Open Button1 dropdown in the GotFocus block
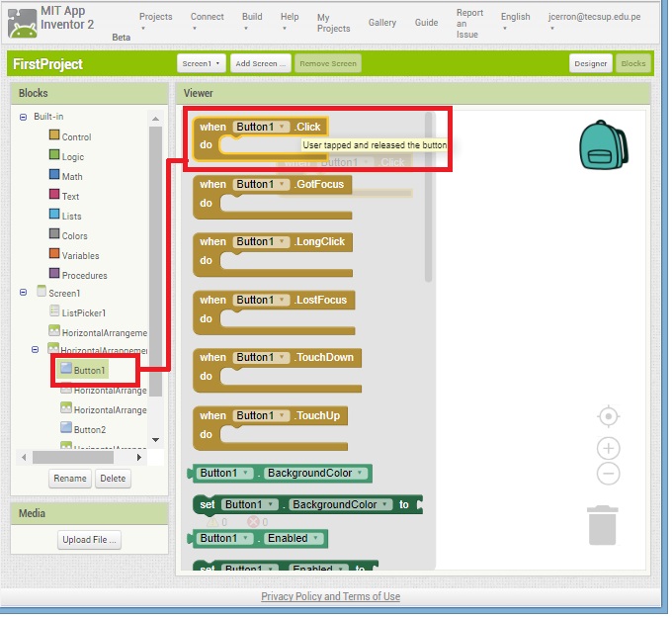Viewport: 672px width, 619px height. coord(261,185)
